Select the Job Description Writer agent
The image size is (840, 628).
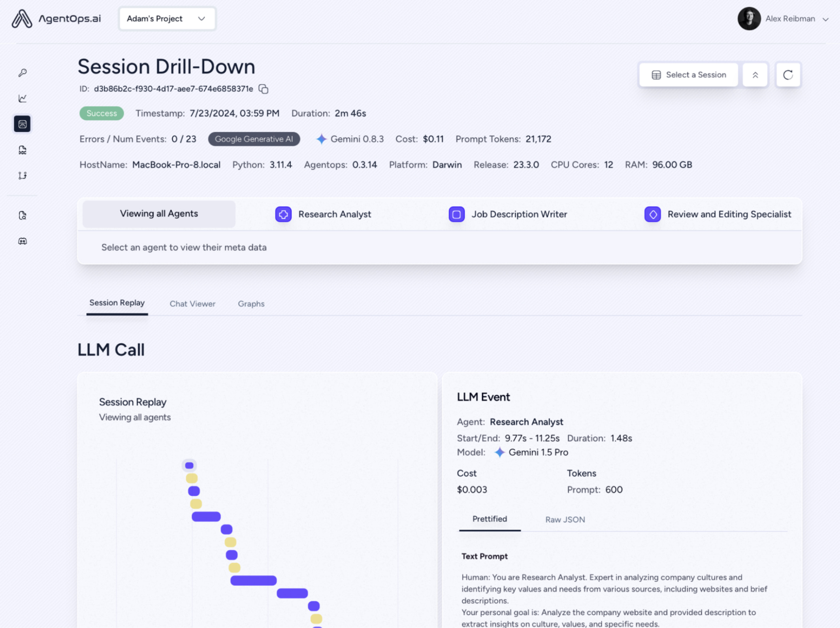tap(509, 214)
